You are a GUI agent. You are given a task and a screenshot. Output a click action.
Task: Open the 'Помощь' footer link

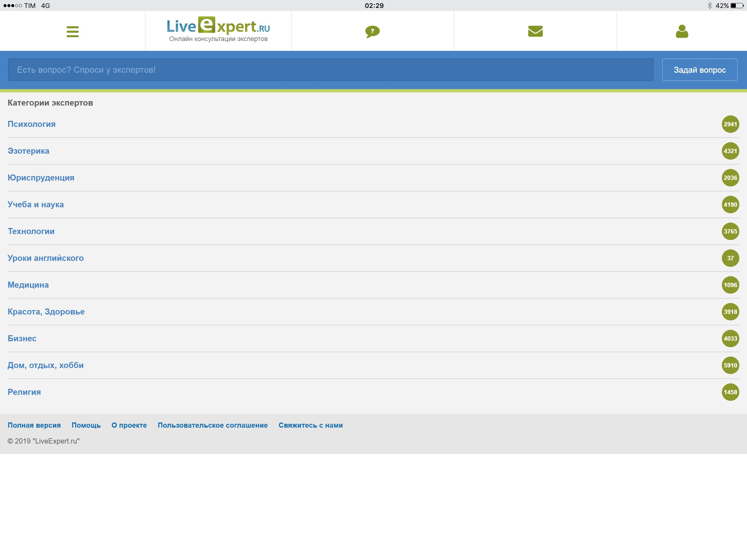tap(86, 425)
